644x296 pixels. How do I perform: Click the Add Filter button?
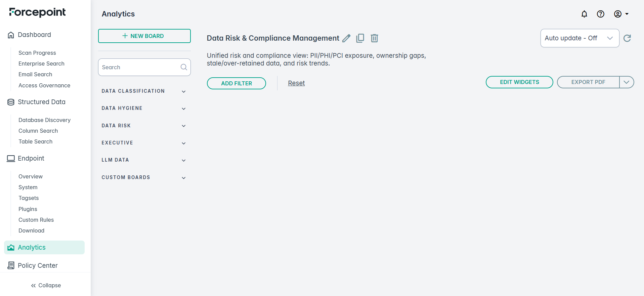click(236, 83)
